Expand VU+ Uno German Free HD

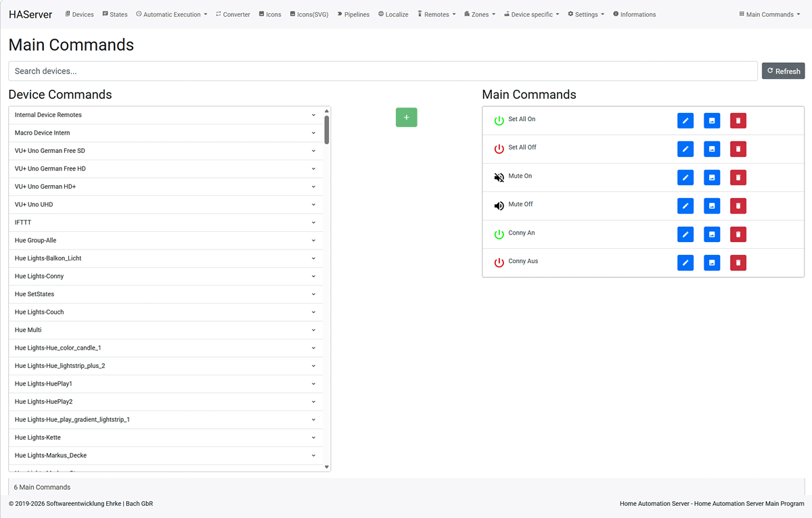(x=166, y=169)
